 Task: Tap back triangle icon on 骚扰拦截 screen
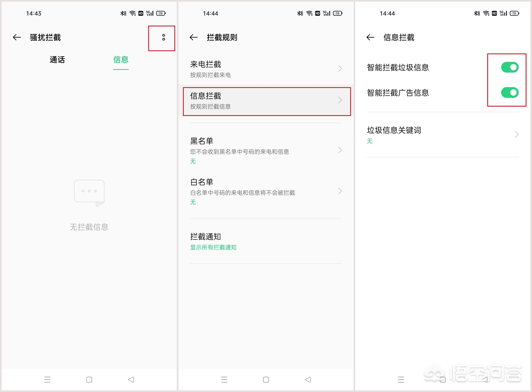click(x=131, y=380)
